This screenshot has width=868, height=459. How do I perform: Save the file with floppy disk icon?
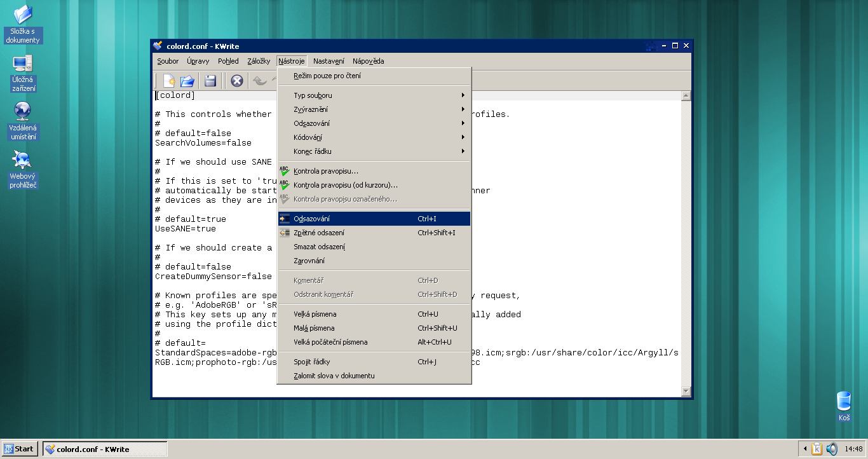pyautogui.click(x=210, y=81)
